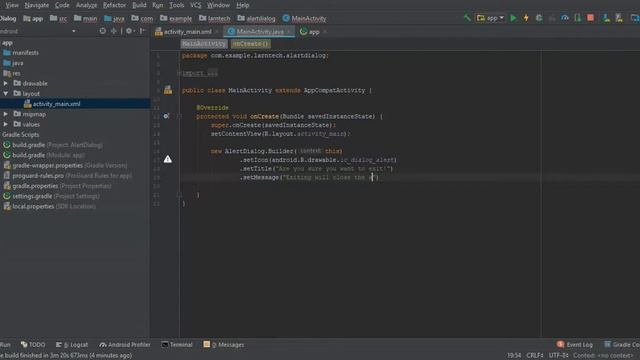Open the Run menu
The image size is (640, 360).
(x=158, y=5)
